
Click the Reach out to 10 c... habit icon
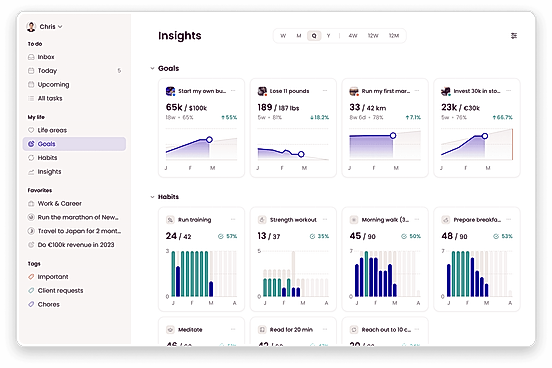point(354,330)
